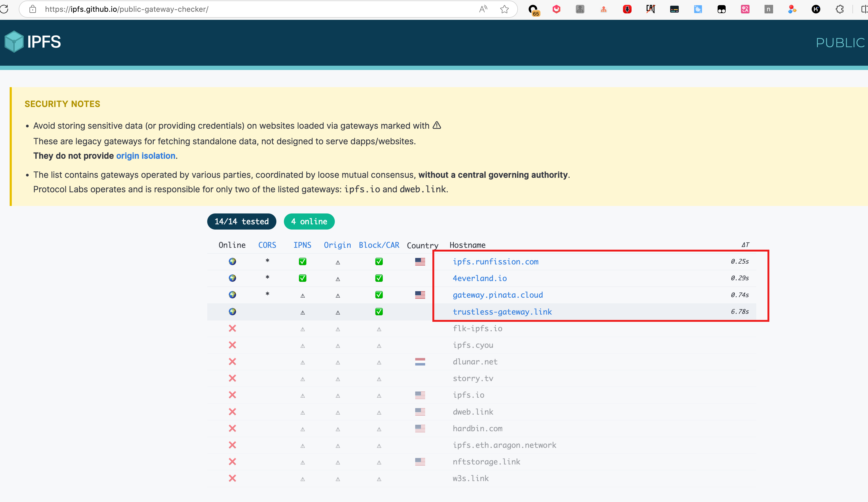Click the 'dweb.link' hostname in the table
This screenshot has height=502, width=868.
473,412
